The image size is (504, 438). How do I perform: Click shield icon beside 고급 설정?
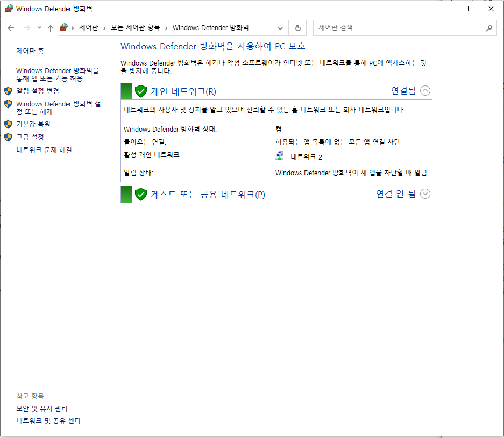[8, 138]
